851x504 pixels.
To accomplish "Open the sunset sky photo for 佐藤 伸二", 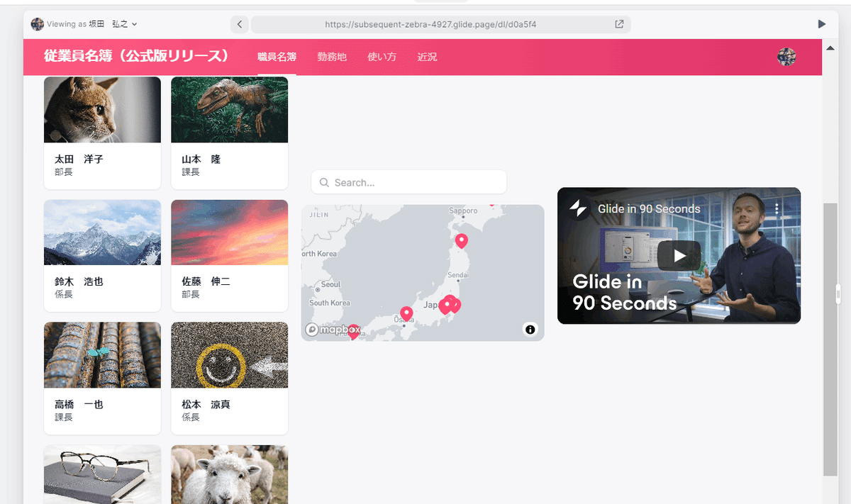I will [230, 233].
